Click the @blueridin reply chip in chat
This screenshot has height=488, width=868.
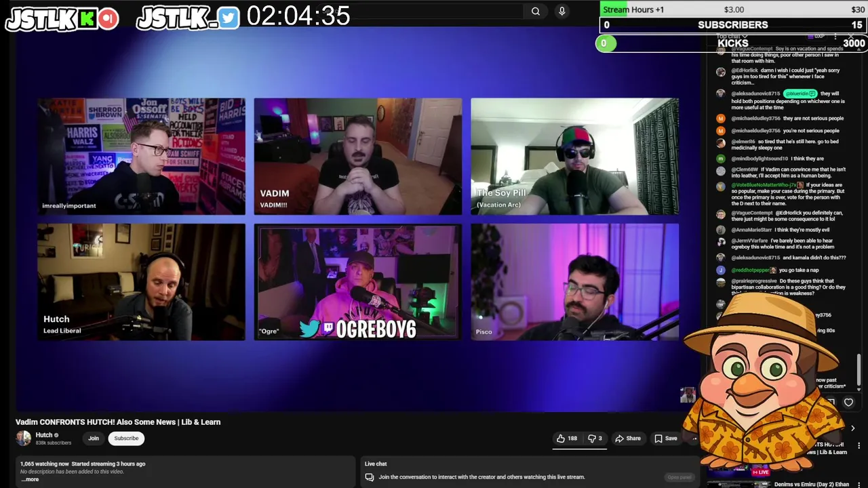pos(800,94)
